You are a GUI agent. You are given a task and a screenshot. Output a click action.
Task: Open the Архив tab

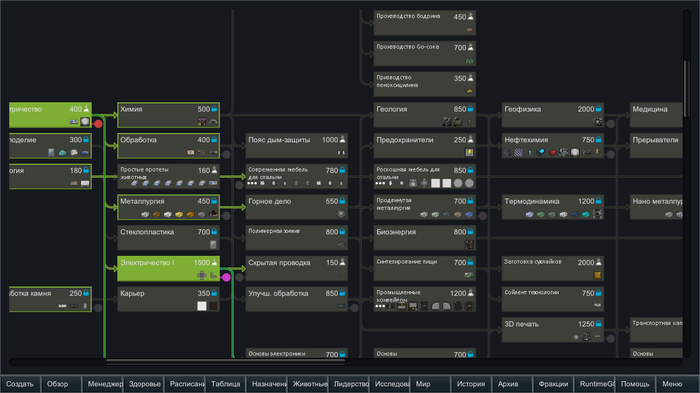[x=512, y=384]
